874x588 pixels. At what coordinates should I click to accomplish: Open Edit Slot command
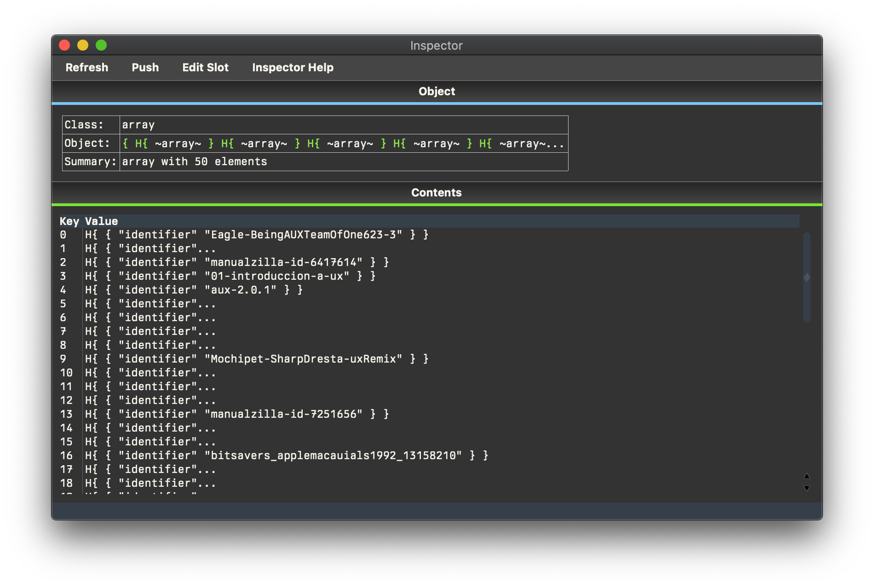click(205, 68)
